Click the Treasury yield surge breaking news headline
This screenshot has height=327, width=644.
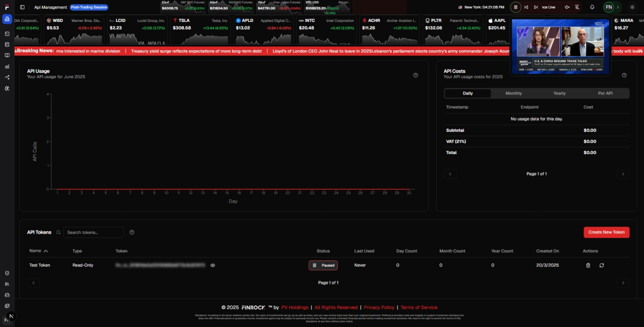click(x=196, y=51)
